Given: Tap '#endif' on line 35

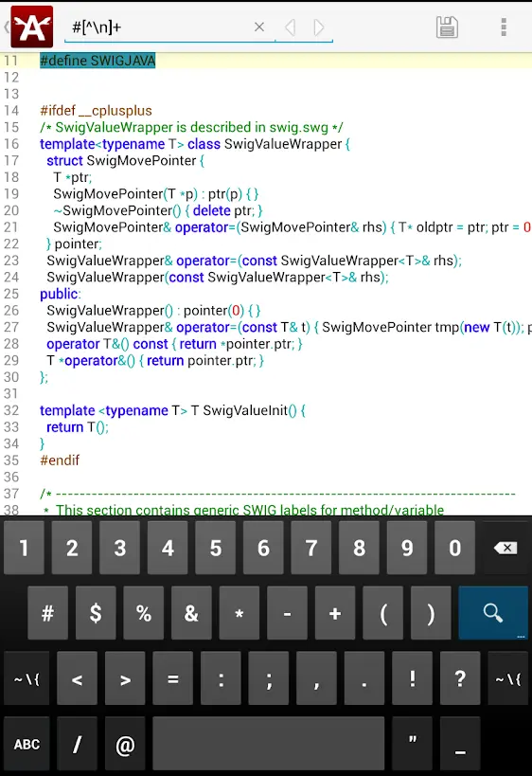Looking at the screenshot, I should [60, 460].
